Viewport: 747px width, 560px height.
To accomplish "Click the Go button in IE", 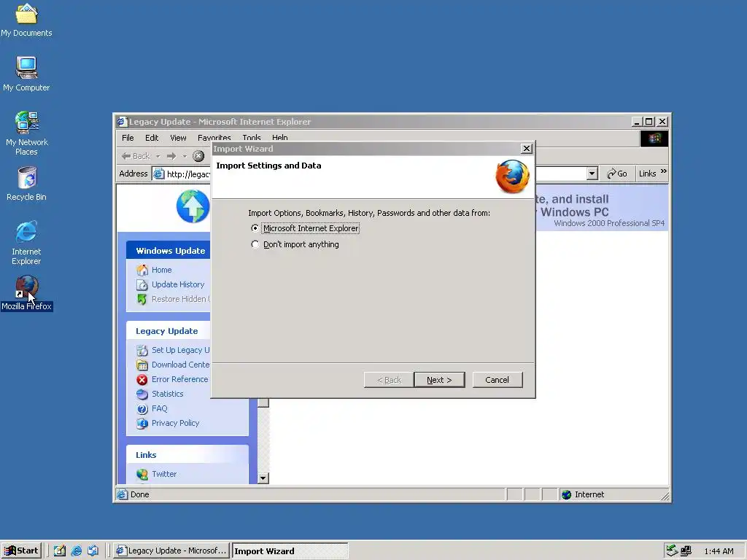I will tap(617, 174).
